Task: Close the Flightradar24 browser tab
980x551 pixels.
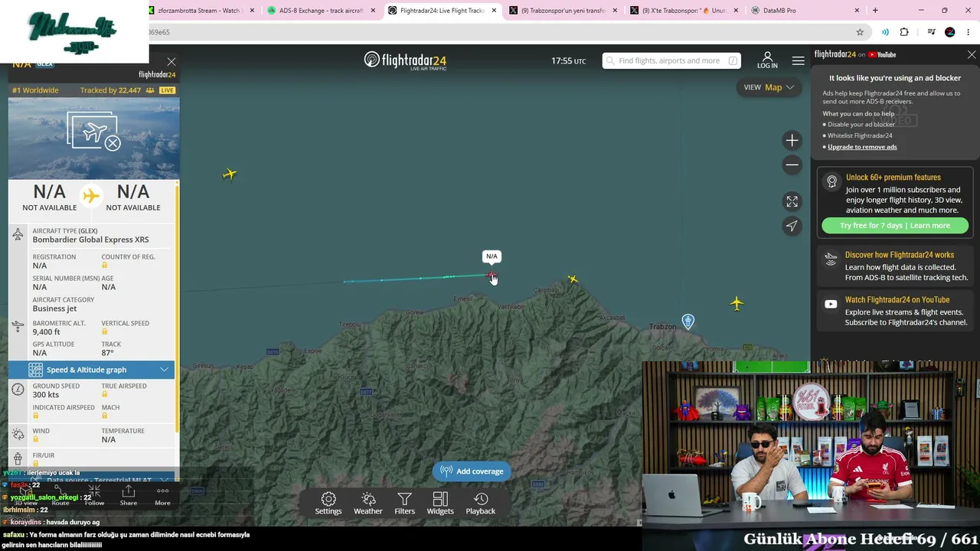Action: (494, 11)
